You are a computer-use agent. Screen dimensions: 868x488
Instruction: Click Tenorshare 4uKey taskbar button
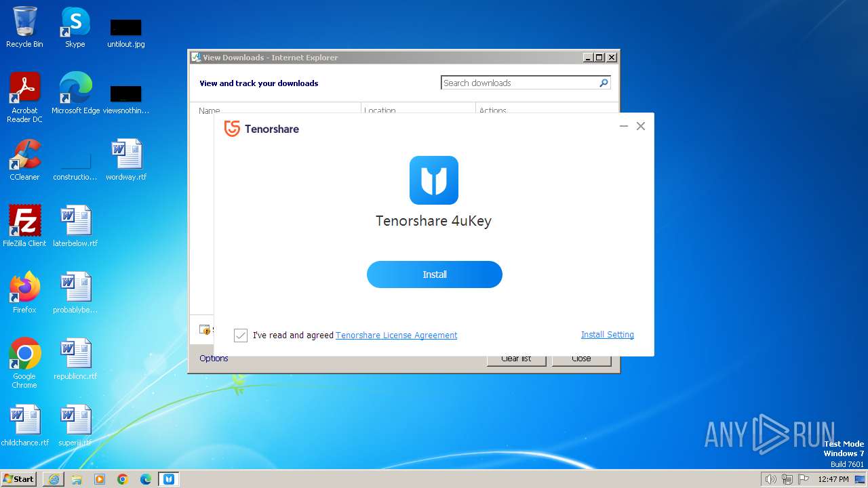pyautogui.click(x=169, y=479)
